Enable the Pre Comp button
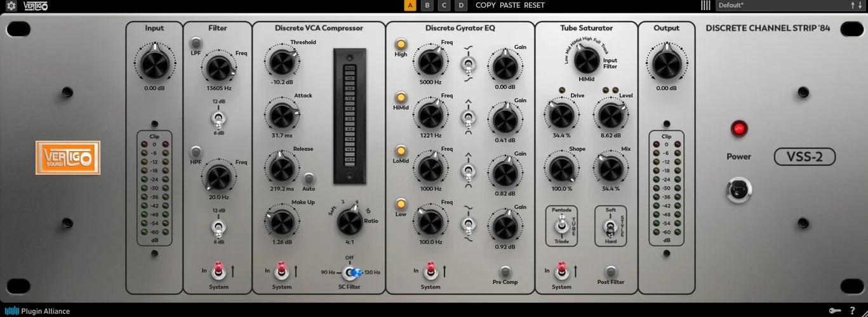 (x=505, y=271)
